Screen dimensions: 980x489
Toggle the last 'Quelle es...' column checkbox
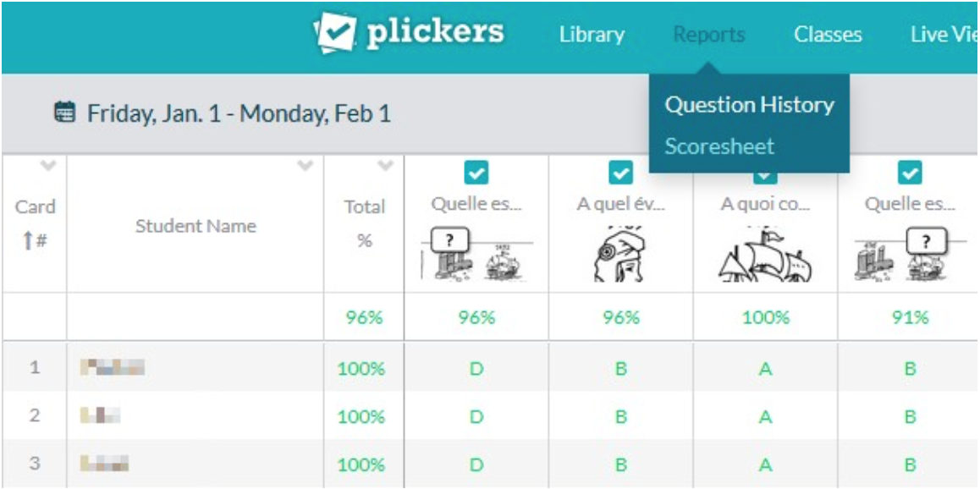tap(910, 173)
